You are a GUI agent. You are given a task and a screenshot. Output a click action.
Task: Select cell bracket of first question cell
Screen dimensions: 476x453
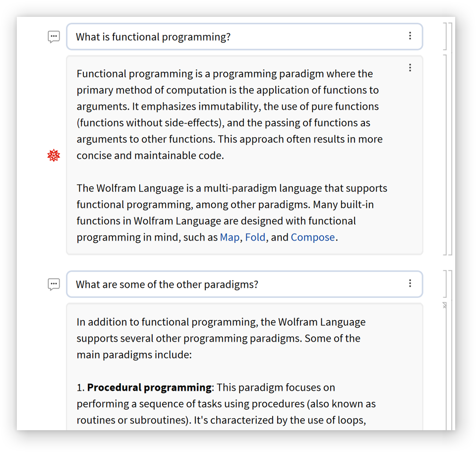[444, 36]
